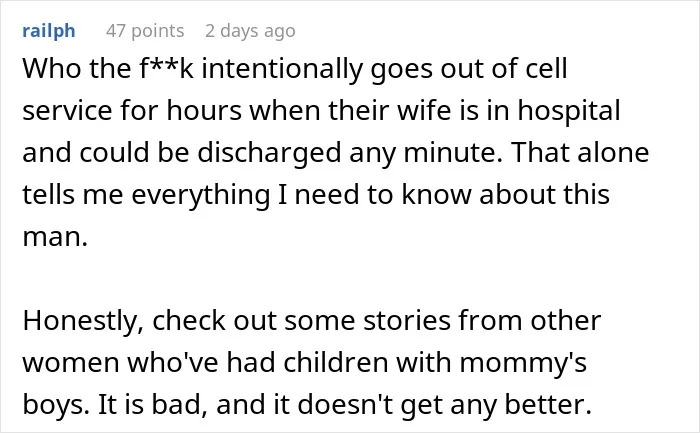Click the word "everything" in the fourth line

[x=200, y=196]
